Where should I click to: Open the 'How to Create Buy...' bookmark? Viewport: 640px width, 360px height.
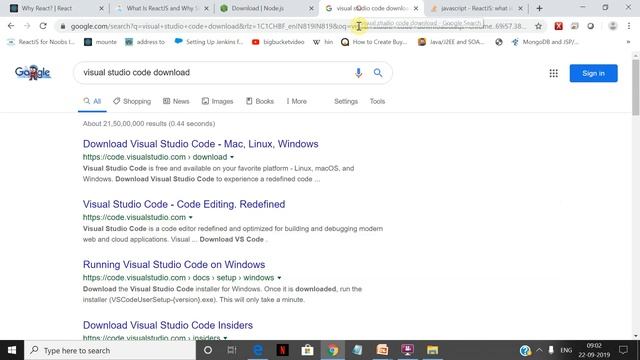[374, 42]
